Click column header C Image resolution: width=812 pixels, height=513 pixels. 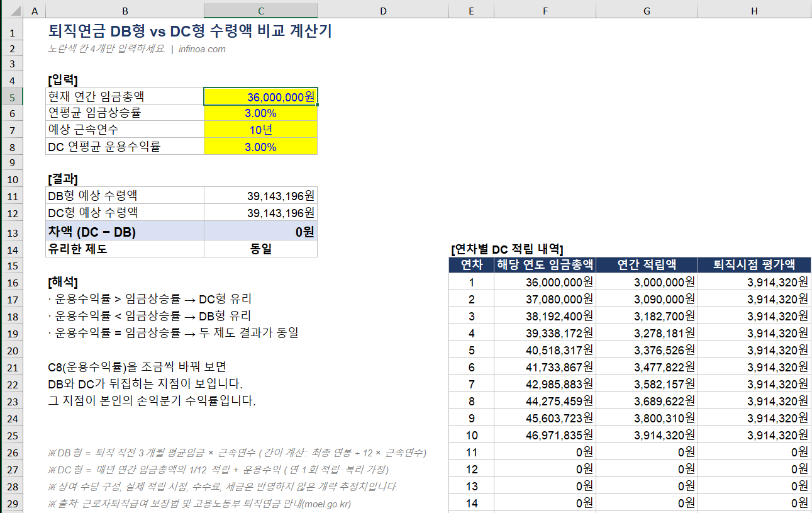(x=260, y=11)
